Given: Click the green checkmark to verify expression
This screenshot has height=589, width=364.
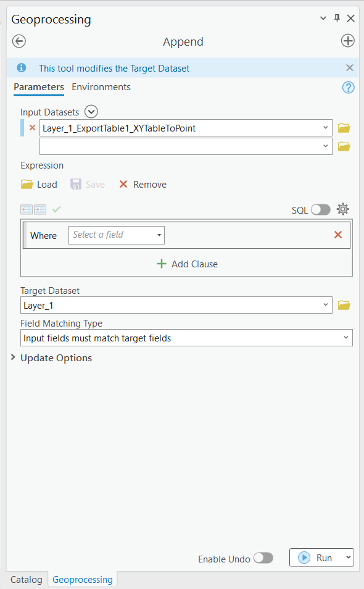Looking at the screenshot, I should [x=56, y=209].
